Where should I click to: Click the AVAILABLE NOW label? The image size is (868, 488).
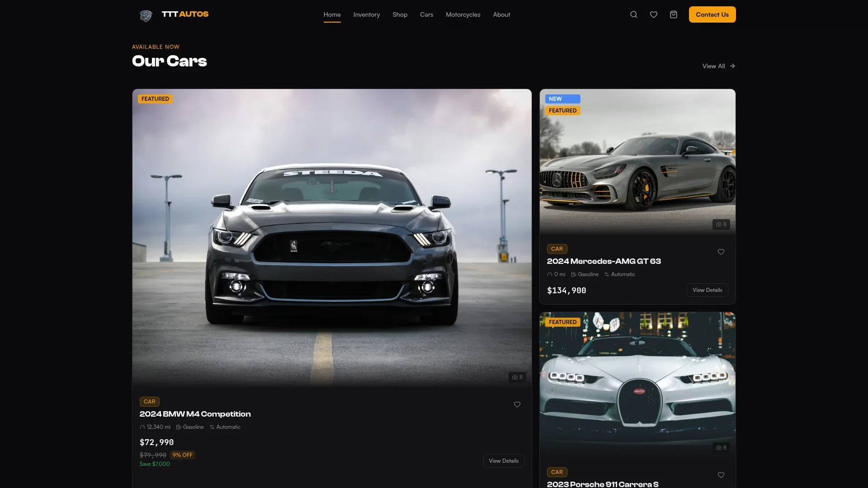[156, 47]
